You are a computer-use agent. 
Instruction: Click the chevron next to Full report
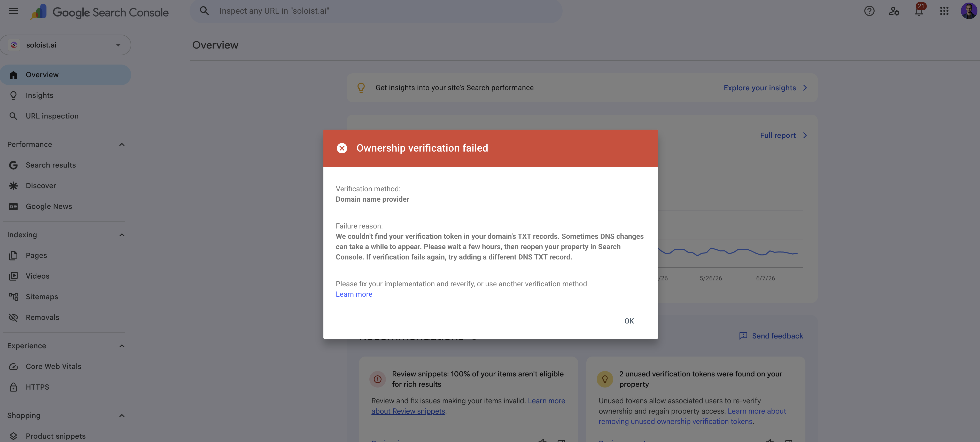tap(805, 136)
